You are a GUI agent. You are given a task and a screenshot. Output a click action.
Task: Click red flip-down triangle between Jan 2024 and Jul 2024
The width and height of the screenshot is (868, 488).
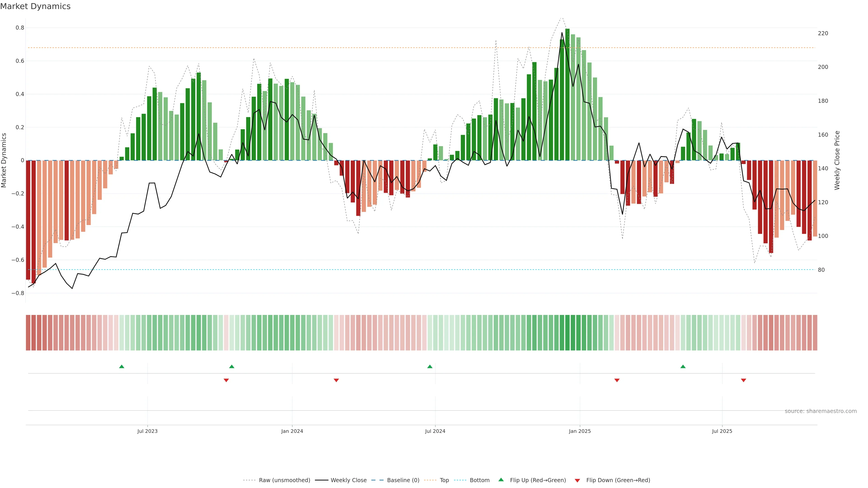click(336, 380)
